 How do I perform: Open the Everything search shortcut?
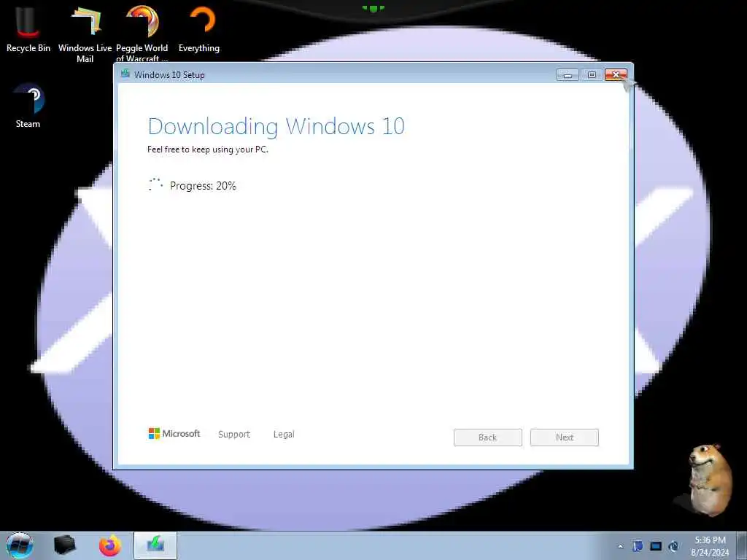(x=199, y=29)
